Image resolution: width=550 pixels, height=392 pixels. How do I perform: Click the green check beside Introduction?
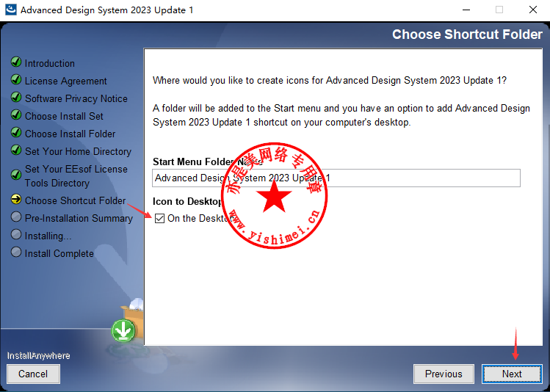tap(16, 62)
